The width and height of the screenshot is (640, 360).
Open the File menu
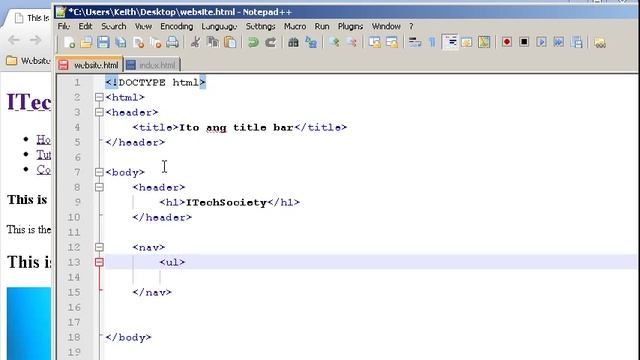coord(64,26)
